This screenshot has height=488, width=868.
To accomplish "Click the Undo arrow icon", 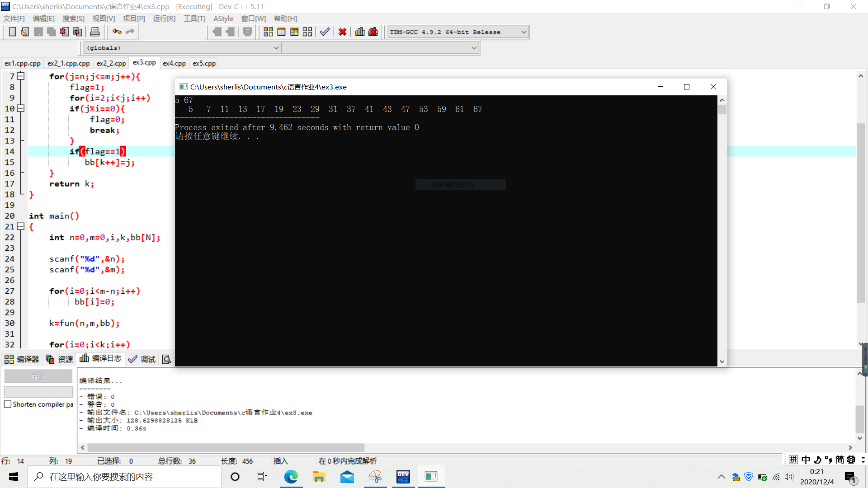I will [117, 32].
